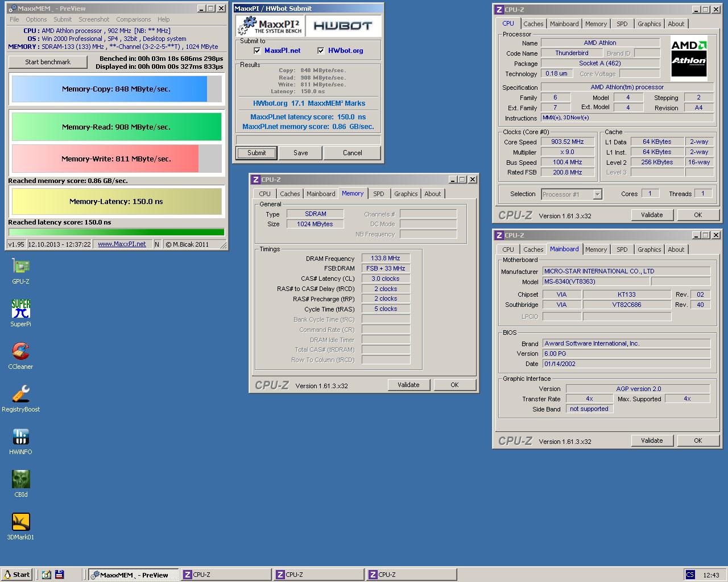Open the Processor #1 selection dropdown
The height and width of the screenshot is (582, 728).
[x=597, y=194]
